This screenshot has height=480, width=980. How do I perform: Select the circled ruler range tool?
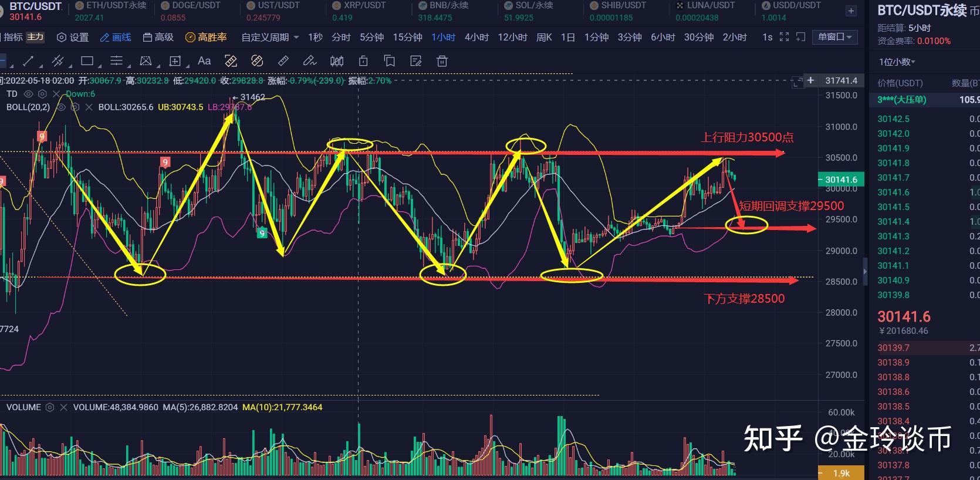(256, 61)
